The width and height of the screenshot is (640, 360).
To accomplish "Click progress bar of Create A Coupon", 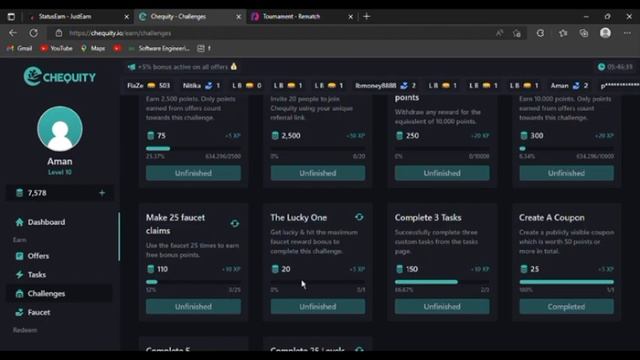I will click(567, 282).
